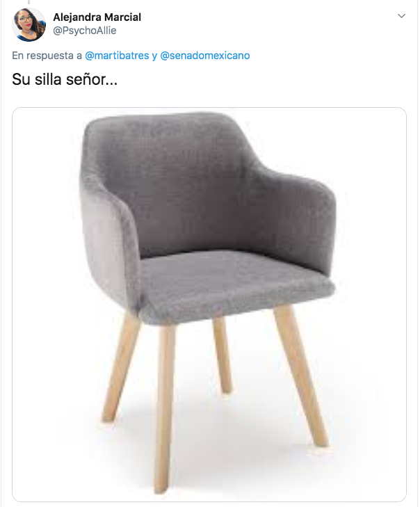Open the @PsychoAllie handle link
The image size is (420, 507).
84,31
